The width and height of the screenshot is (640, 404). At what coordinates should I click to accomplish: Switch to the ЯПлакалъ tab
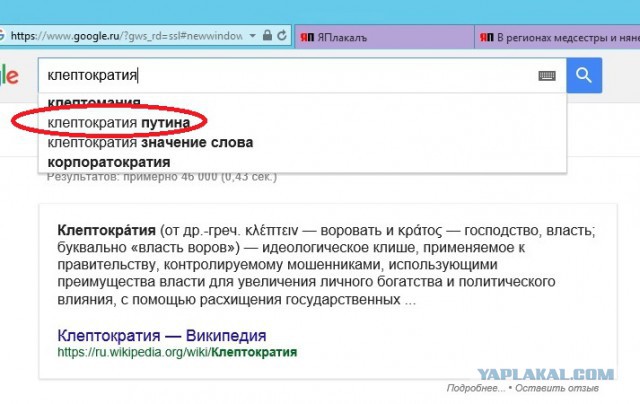(x=384, y=37)
